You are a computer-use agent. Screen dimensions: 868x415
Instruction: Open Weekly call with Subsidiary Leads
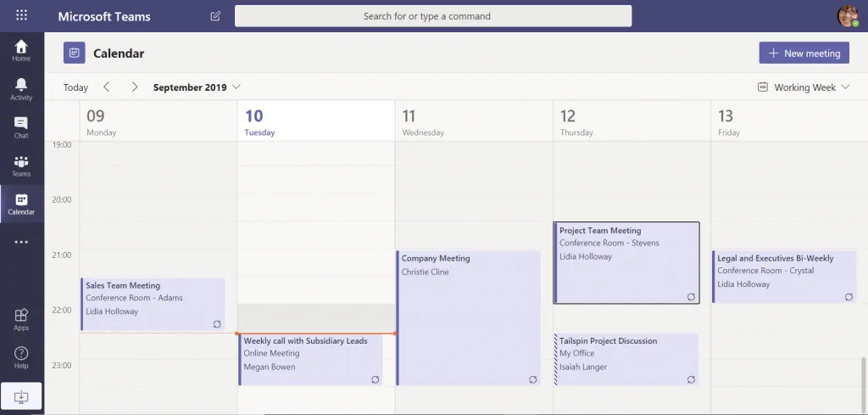pyautogui.click(x=310, y=359)
